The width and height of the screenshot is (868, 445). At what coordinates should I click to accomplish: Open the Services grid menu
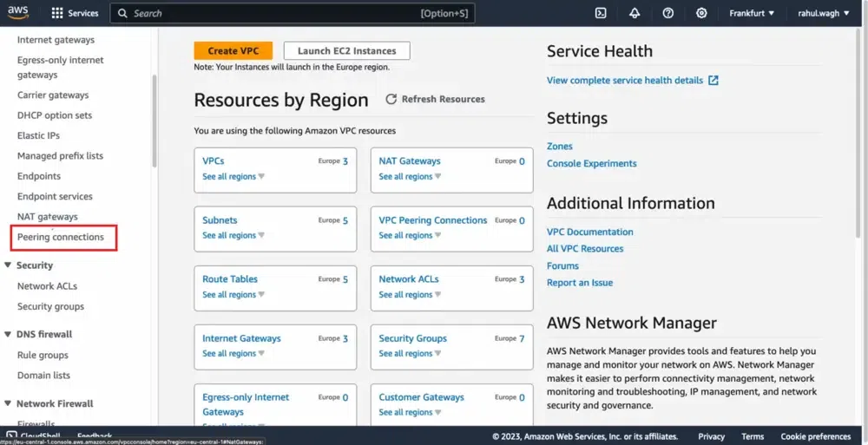[75, 13]
